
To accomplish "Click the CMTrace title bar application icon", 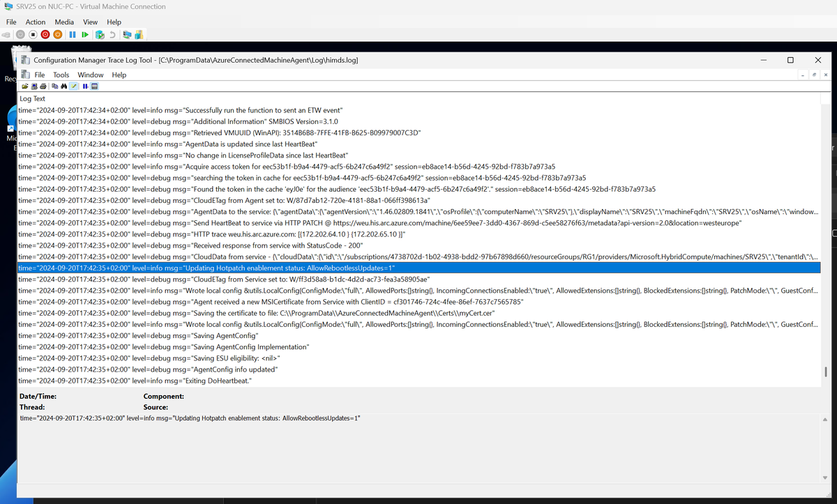I will (x=26, y=60).
